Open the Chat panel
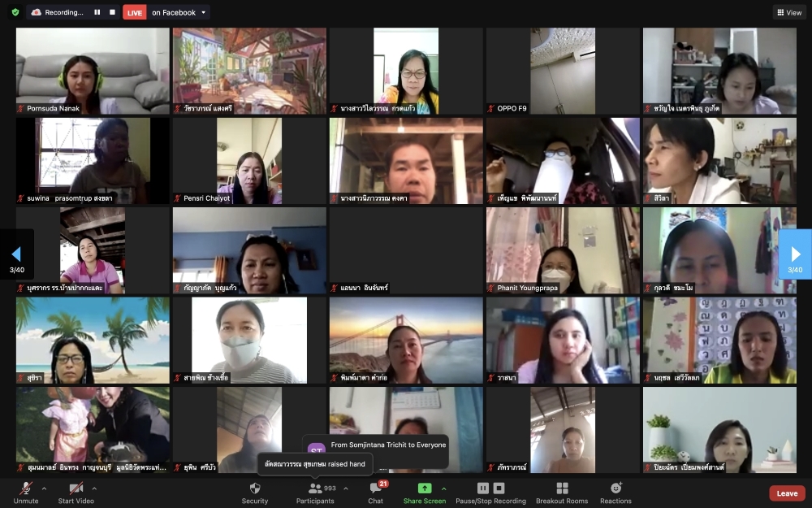 (x=375, y=493)
